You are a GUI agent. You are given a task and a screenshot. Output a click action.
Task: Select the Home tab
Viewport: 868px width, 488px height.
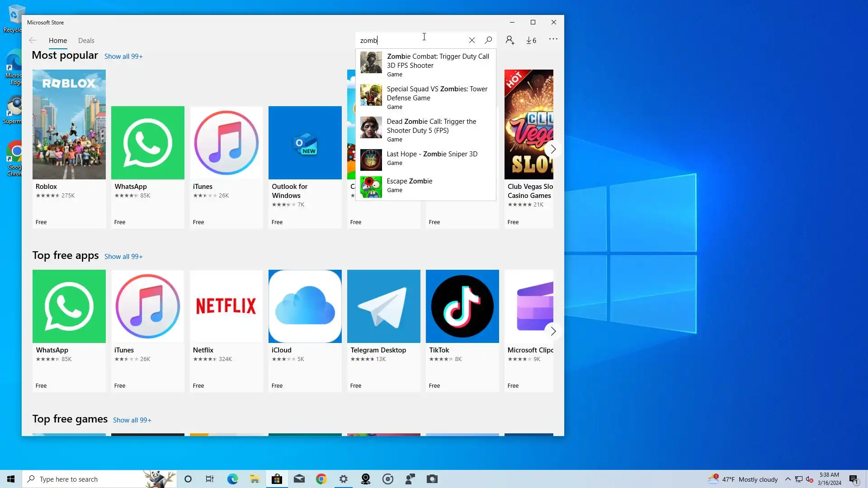click(58, 41)
